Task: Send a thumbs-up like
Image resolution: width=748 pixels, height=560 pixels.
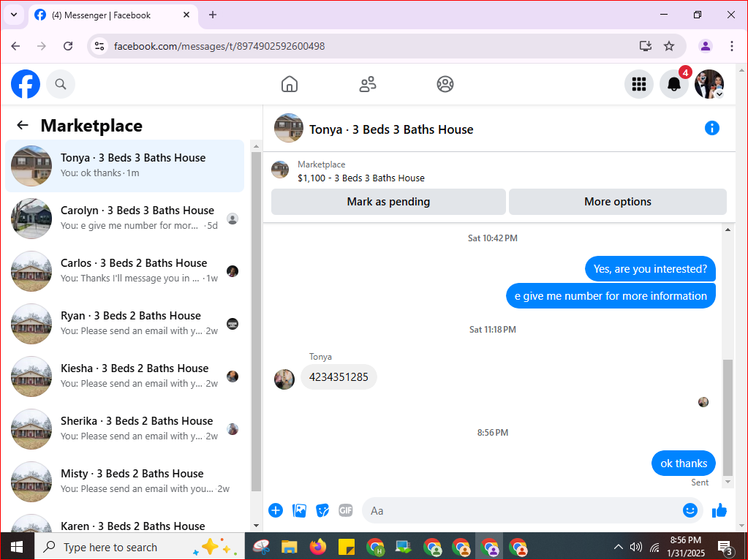Action: coord(719,510)
